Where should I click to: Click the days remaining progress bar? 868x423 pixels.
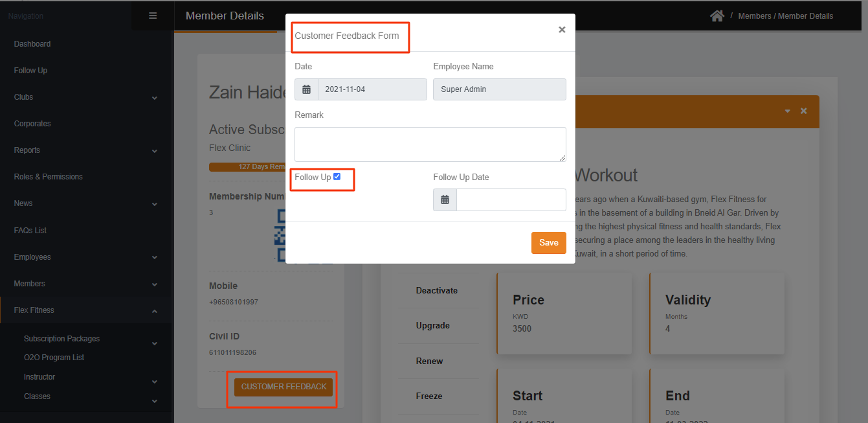247,167
